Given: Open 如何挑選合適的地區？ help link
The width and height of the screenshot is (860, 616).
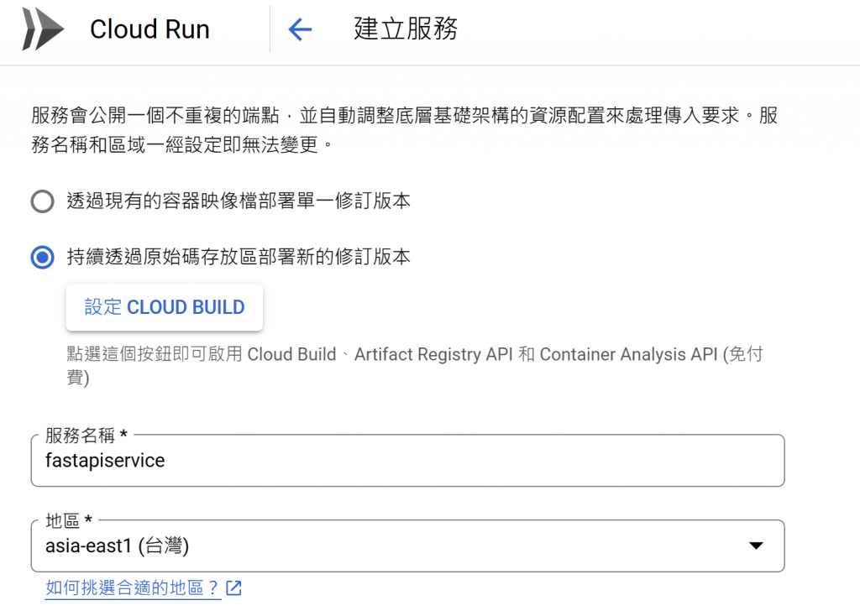Looking at the screenshot, I should 133,588.
